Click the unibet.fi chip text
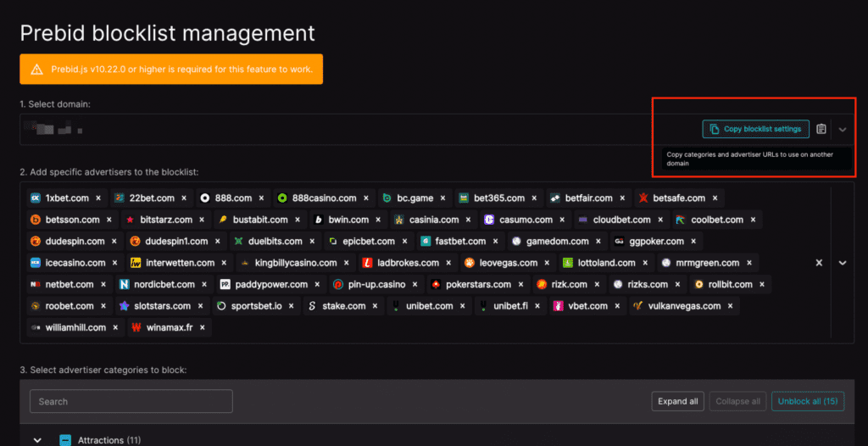This screenshot has height=446, width=868. pyautogui.click(x=510, y=306)
